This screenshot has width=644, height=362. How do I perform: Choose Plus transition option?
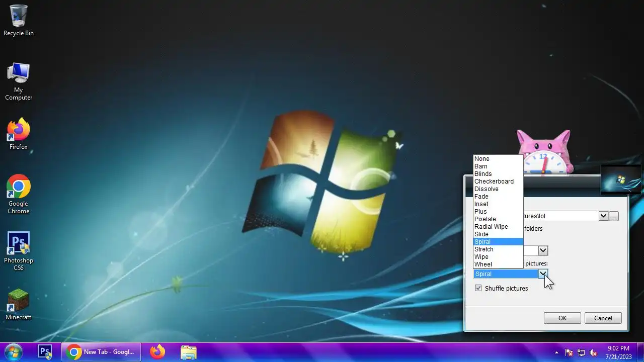pos(498,212)
